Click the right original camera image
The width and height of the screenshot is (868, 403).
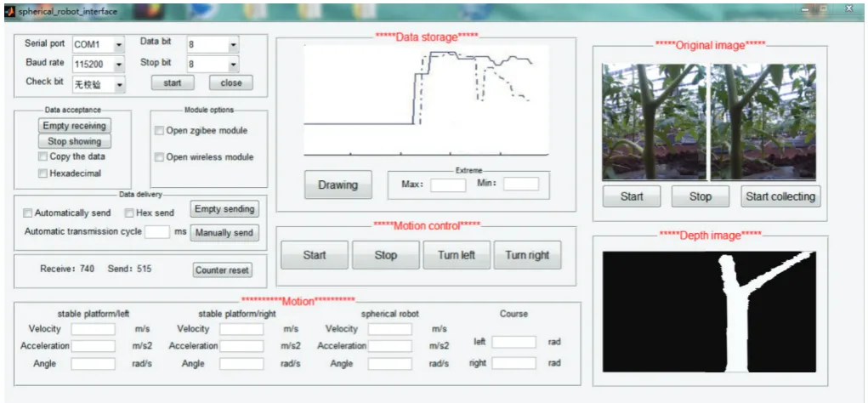tap(763, 122)
